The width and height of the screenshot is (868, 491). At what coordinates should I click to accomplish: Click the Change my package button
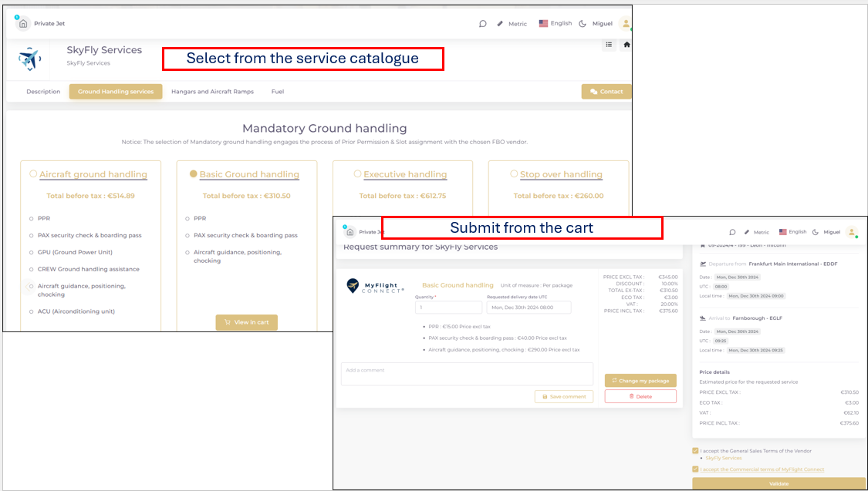click(640, 381)
